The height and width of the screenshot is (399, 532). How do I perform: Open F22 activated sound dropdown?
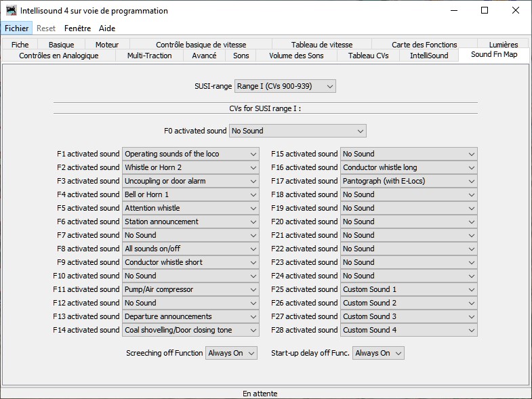point(409,249)
